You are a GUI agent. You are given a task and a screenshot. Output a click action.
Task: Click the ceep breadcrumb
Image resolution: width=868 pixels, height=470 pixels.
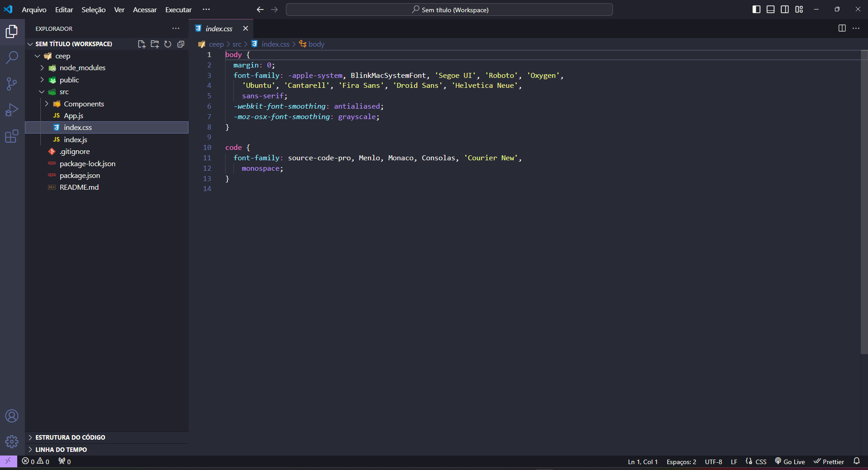tap(216, 44)
